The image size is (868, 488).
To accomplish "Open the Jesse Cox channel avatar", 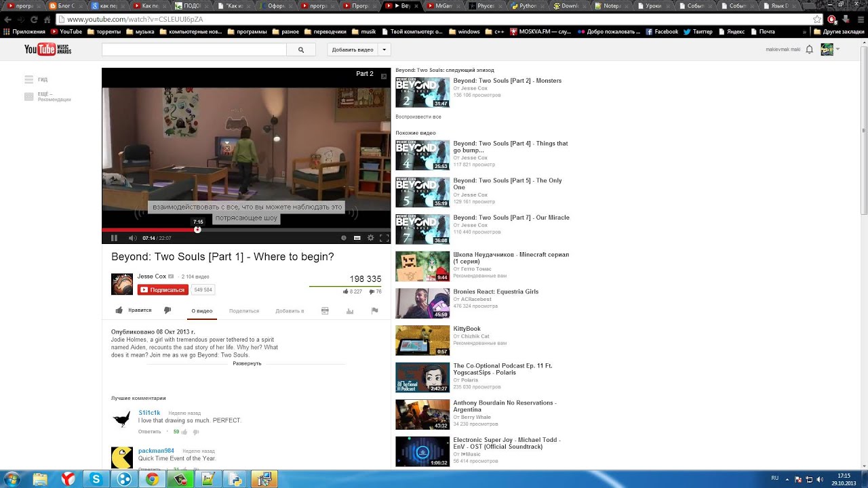I will tap(122, 284).
